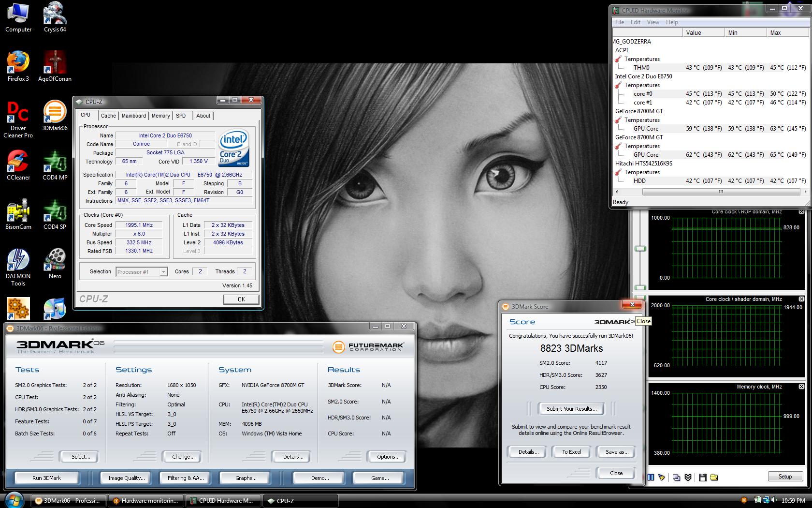Open the File menu in CPUID Hardware Monitor
The height and width of the screenshot is (508, 812).
620,22
